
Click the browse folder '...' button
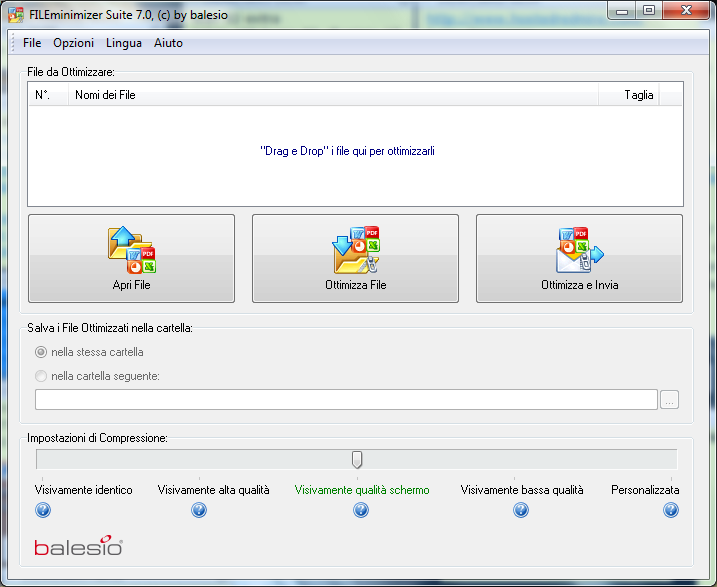pos(669,400)
